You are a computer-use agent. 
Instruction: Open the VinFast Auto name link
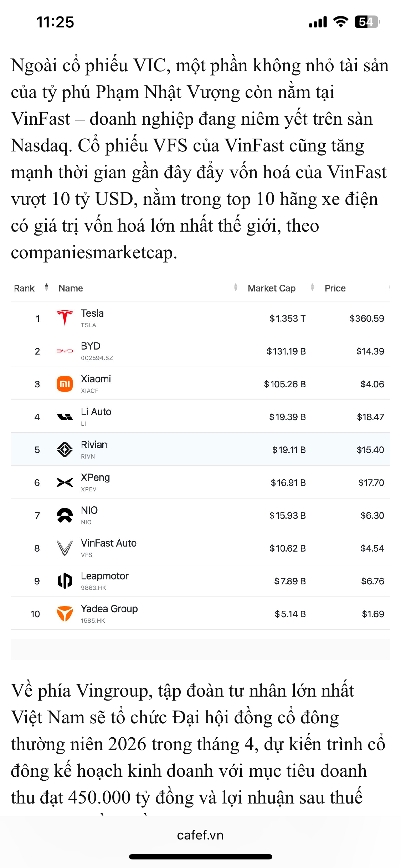[x=108, y=543]
